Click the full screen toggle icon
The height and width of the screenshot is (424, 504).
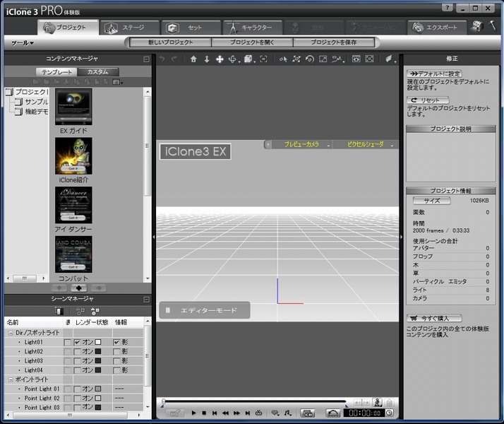click(x=370, y=59)
